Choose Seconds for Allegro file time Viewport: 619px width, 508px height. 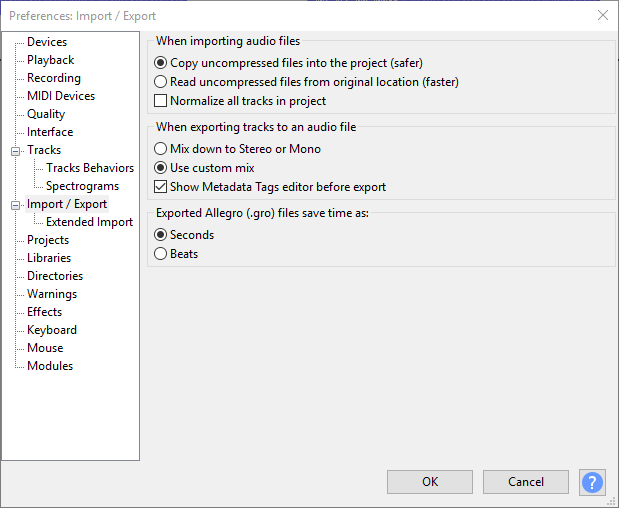coord(161,235)
